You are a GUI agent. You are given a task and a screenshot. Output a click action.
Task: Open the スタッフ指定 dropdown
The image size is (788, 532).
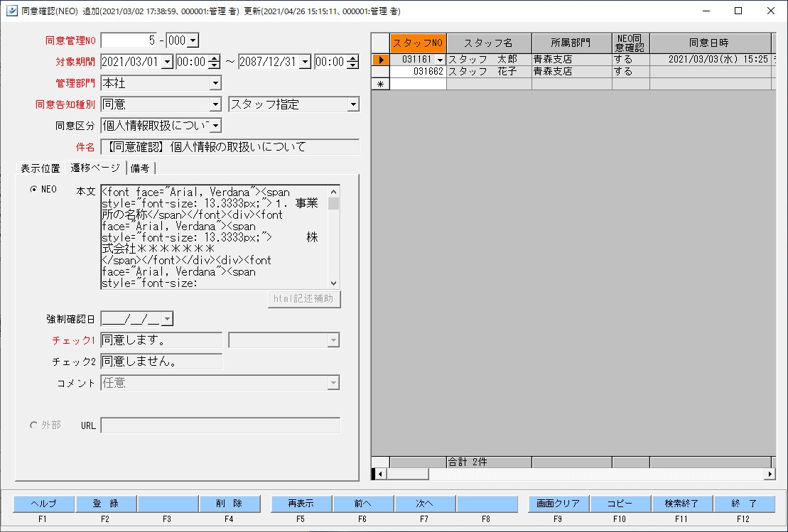coord(353,105)
